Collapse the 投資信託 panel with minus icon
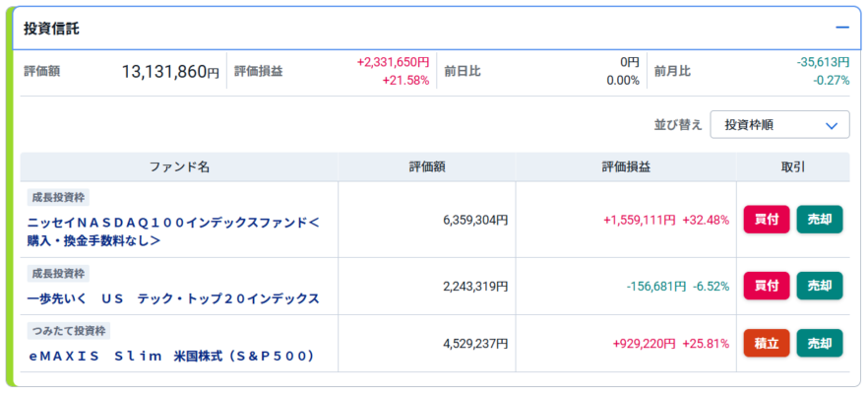This screenshot has height=394, width=868. coord(842,29)
